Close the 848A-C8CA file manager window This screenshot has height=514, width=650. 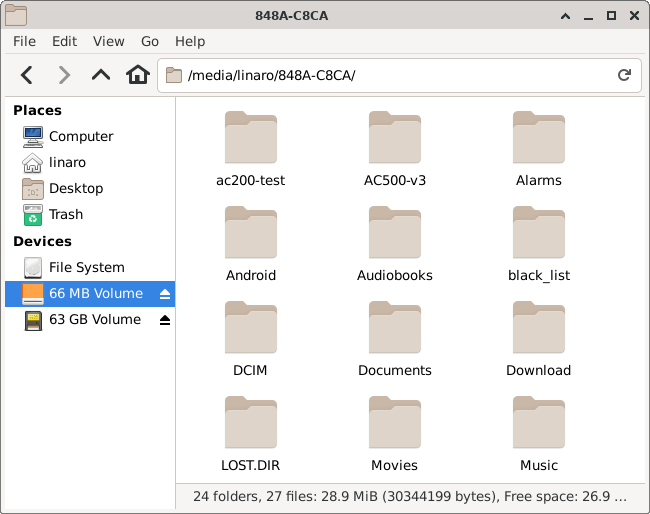634,16
